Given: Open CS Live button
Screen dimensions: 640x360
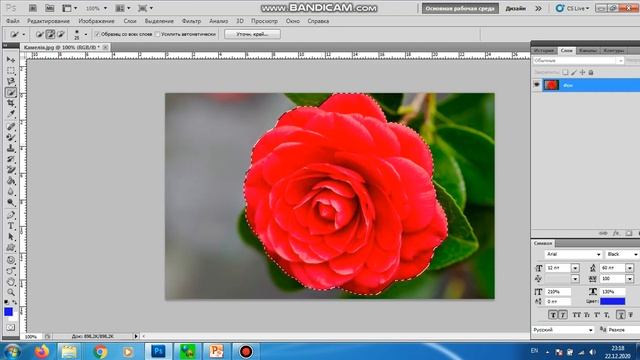Looking at the screenshot, I should (572, 8).
